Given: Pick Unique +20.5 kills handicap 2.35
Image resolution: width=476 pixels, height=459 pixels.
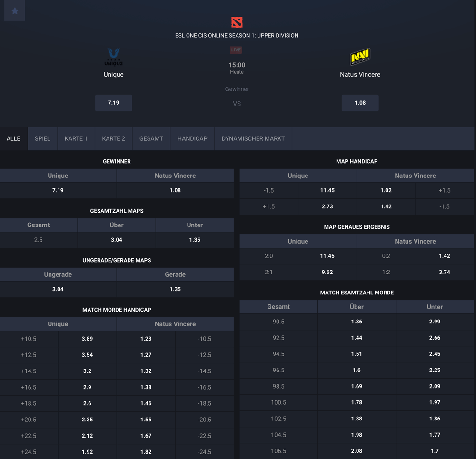Looking at the screenshot, I should click(87, 419).
